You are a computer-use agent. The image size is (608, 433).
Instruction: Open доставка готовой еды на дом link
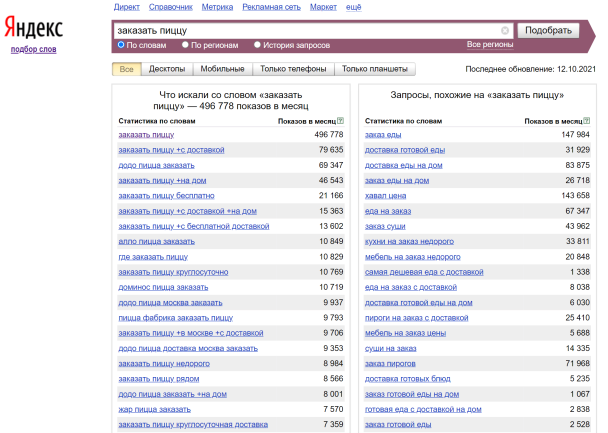[419, 302]
